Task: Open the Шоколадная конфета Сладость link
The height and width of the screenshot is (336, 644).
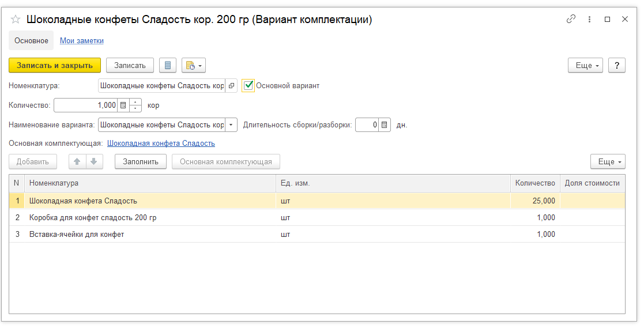Action: click(x=161, y=143)
